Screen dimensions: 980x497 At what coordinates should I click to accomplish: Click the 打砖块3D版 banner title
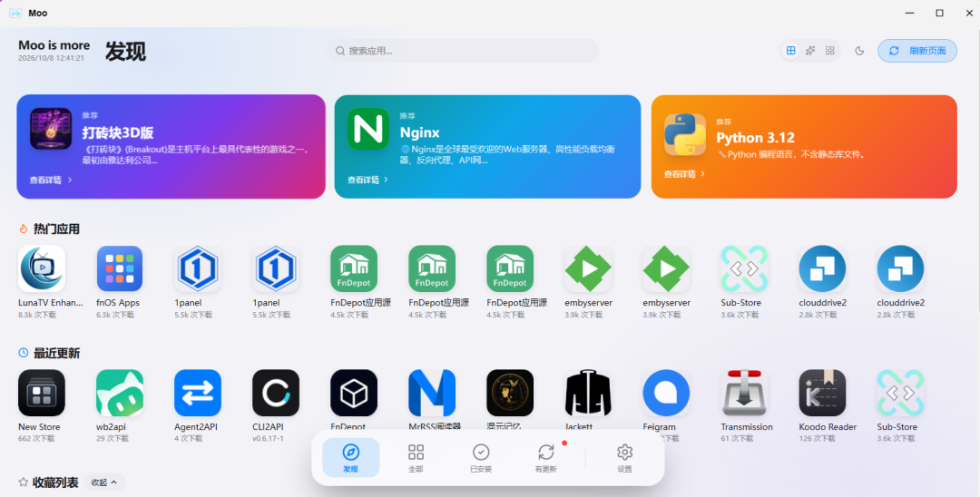(117, 132)
